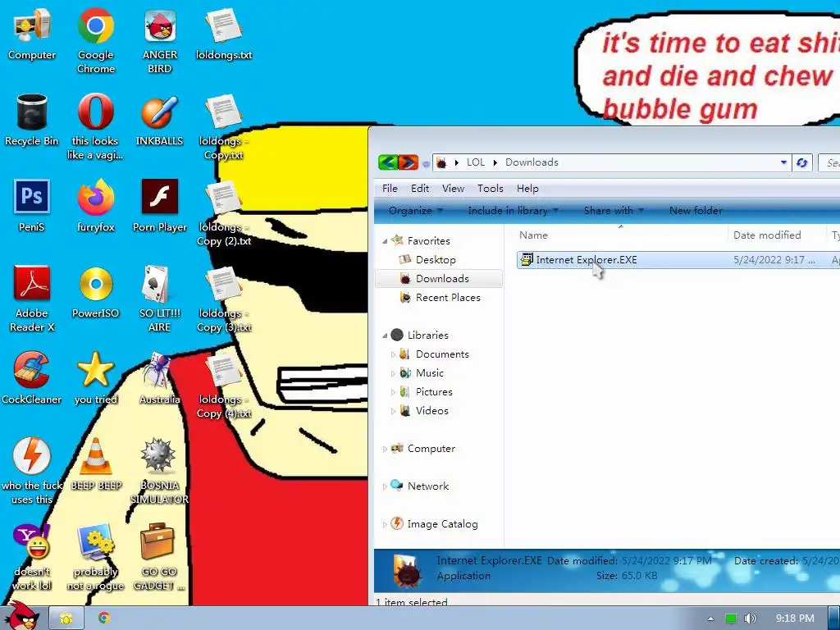Image resolution: width=840 pixels, height=630 pixels.
Task: Sort by the Name column header
Action: [x=620, y=235]
